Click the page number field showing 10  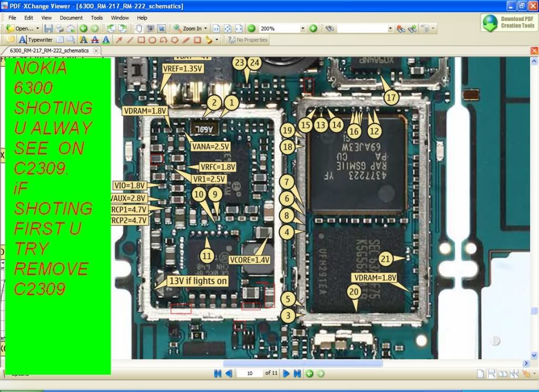[250, 374]
